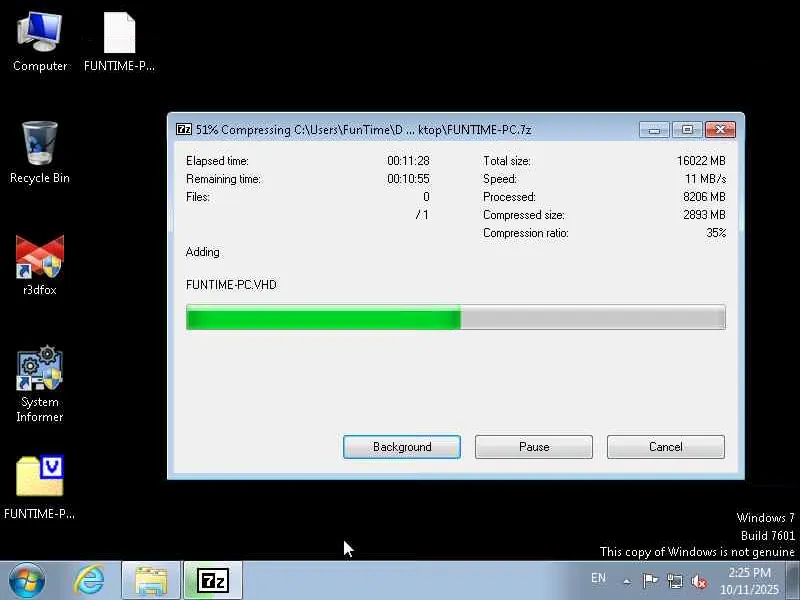Click the elapsed time value 00:11:28
The width and height of the screenshot is (800, 600).
(408, 161)
